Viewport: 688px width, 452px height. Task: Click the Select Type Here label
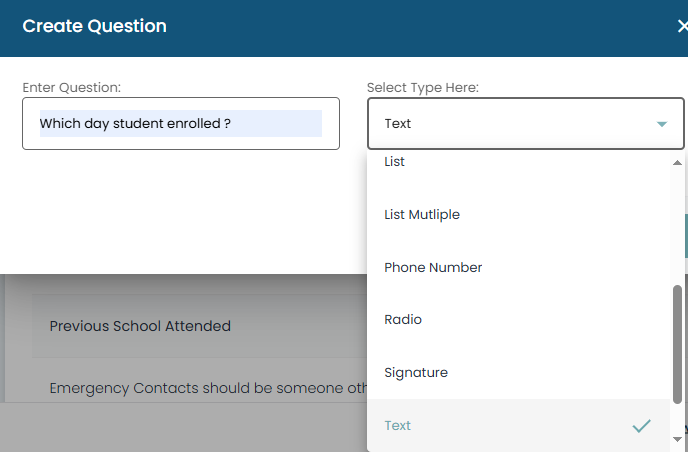coord(422,88)
